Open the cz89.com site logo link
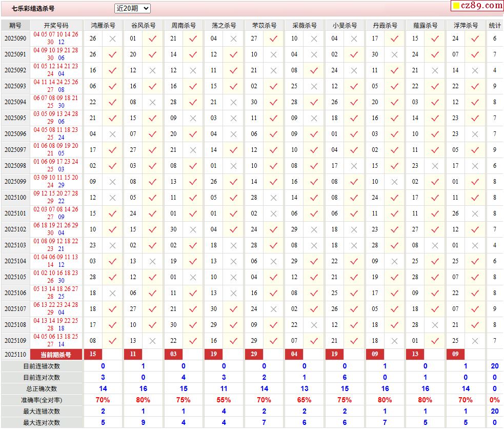 click(477, 6)
